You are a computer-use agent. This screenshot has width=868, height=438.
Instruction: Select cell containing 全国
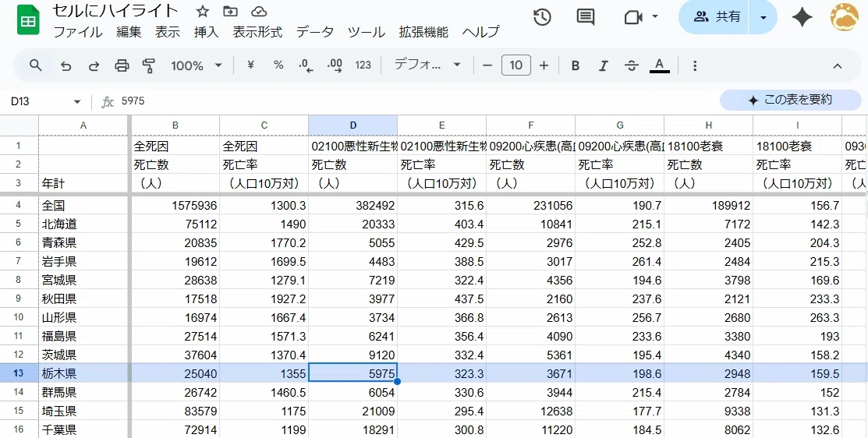(x=83, y=205)
